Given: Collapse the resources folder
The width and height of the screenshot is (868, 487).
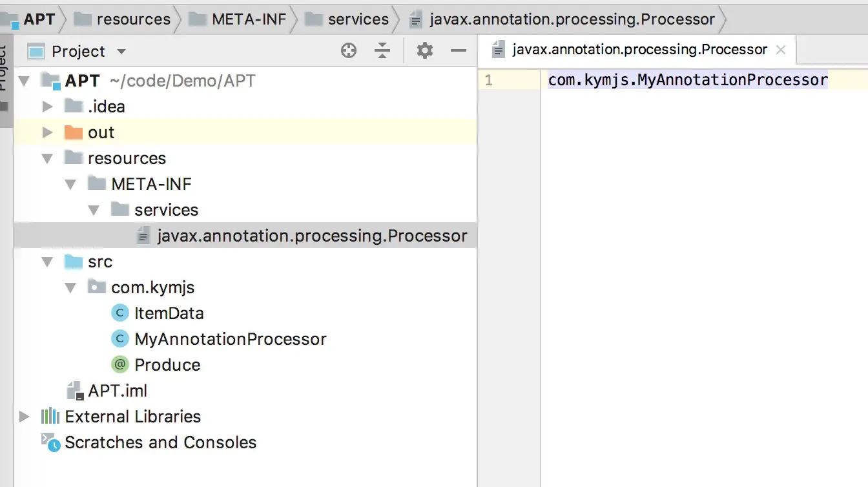Looking at the screenshot, I should (x=47, y=158).
